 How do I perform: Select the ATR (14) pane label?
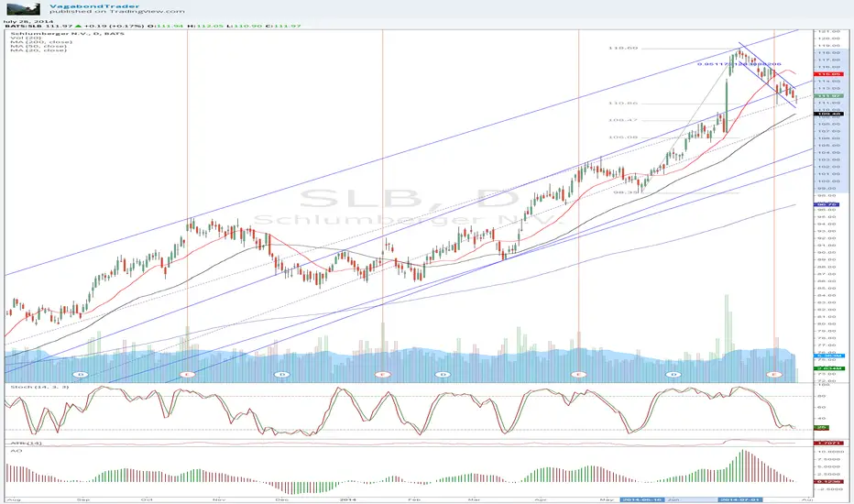pos(25,443)
